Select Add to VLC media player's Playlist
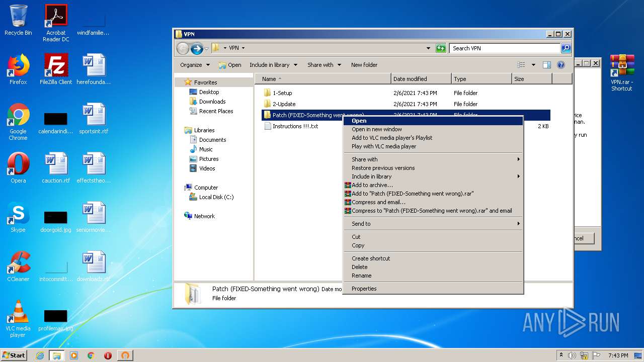 coord(433,138)
